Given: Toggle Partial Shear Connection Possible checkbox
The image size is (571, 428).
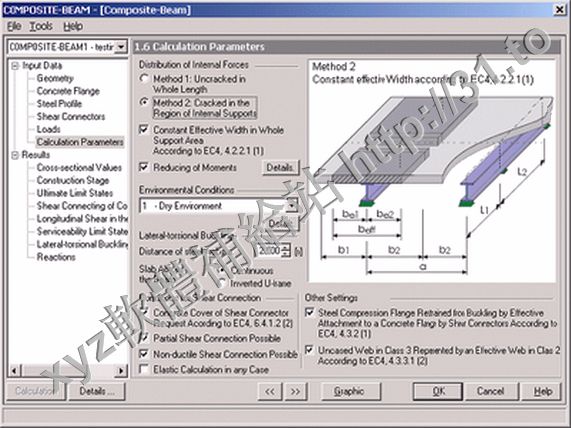Looking at the screenshot, I should [144, 338].
